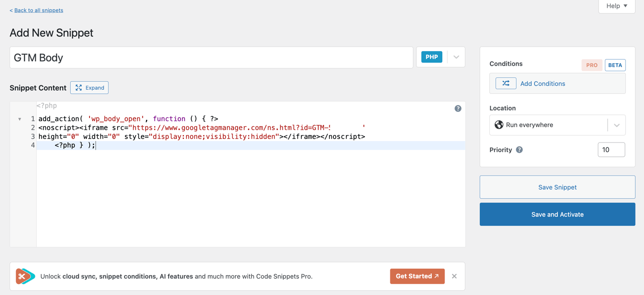The image size is (644, 295).
Task: Click the PRO badge next to Conditions
Action: point(592,65)
